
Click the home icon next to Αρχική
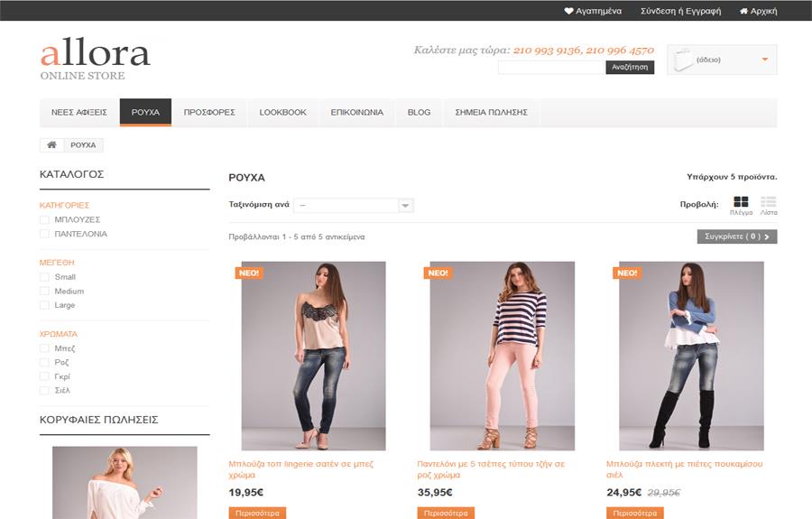pos(743,11)
